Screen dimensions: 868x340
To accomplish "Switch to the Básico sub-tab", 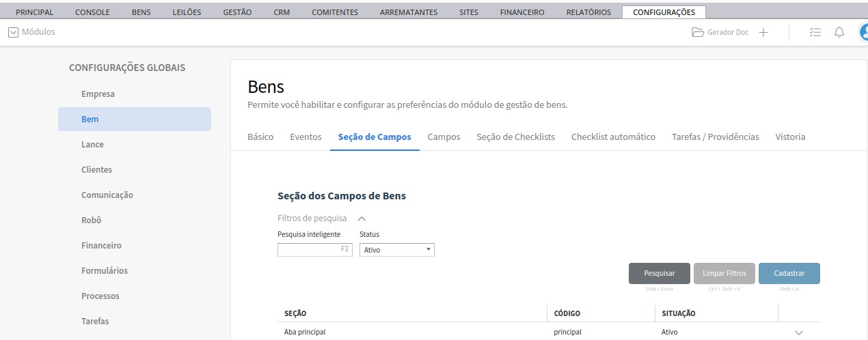I will coord(260,137).
